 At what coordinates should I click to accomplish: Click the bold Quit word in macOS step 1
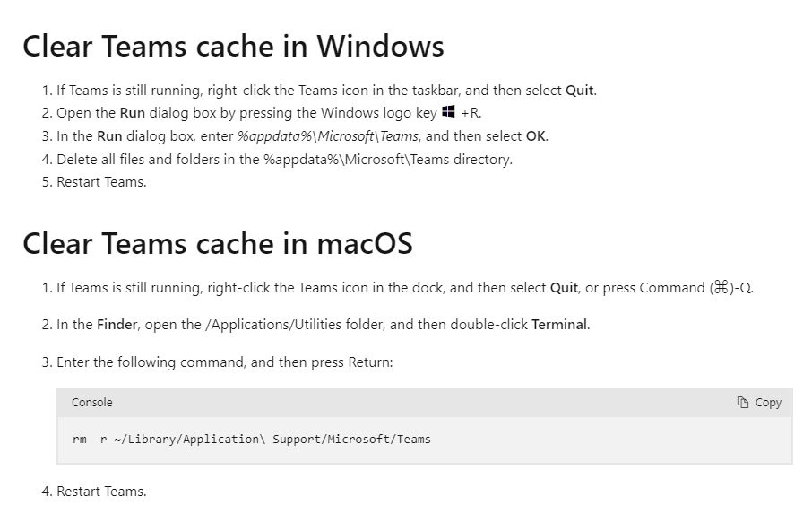point(564,288)
